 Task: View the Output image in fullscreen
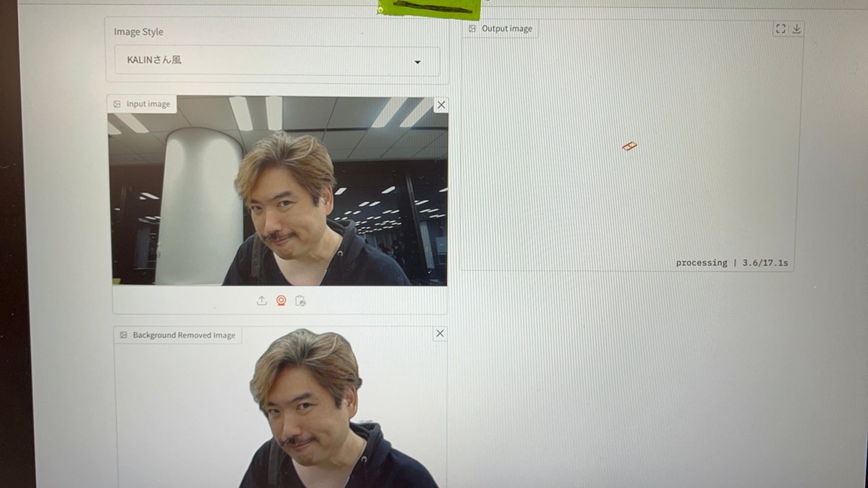click(780, 29)
